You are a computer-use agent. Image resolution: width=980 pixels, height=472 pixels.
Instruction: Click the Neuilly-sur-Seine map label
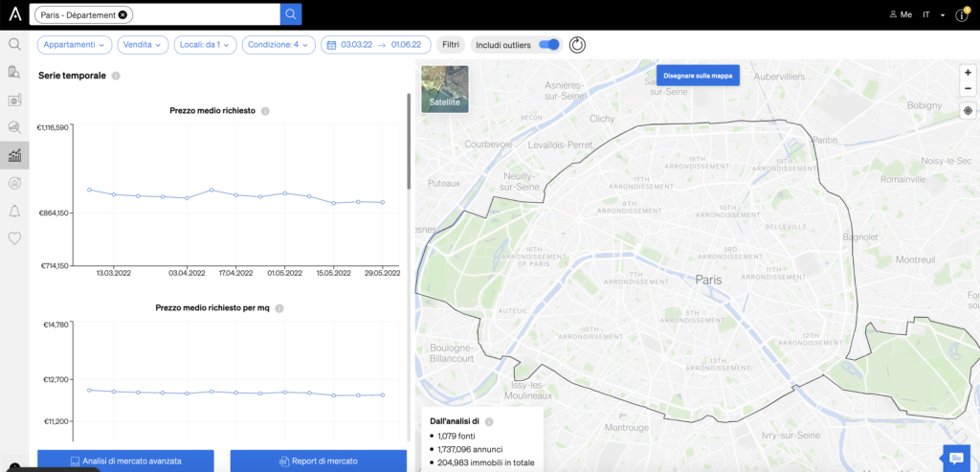point(519,181)
